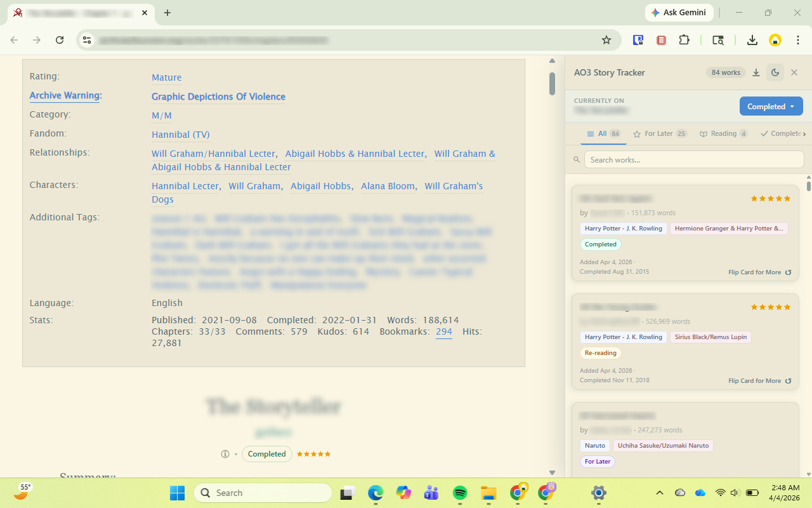This screenshot has height=508, width=812.
Task: Open Will Graham character link
Action: 254,186
